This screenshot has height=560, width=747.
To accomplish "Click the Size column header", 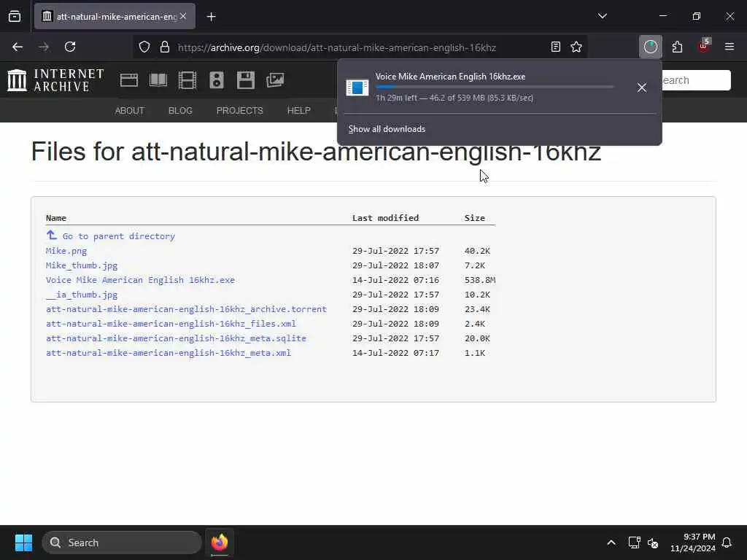I will 474,217.
